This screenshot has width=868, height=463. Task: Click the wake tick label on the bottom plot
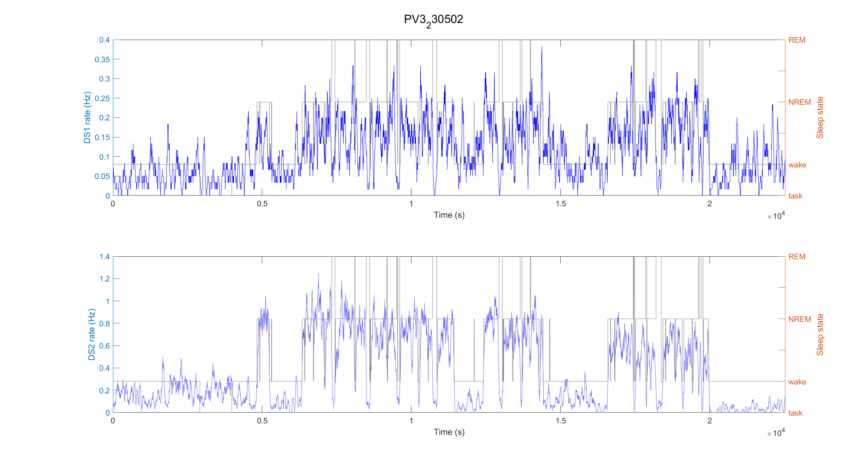click(797, 382)
